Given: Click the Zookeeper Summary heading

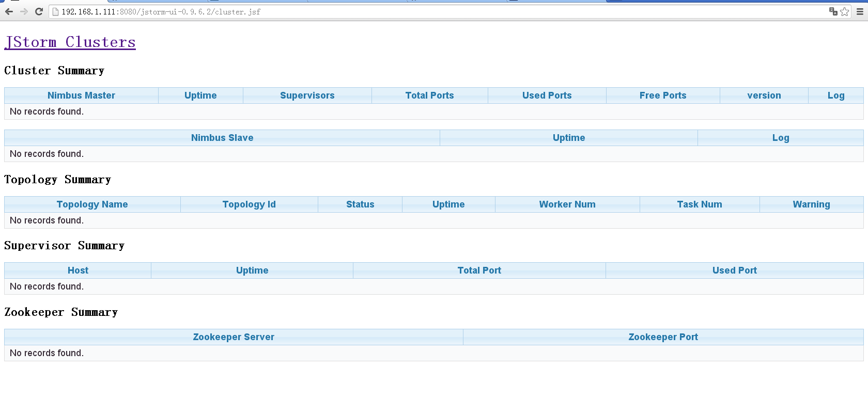Looking at the screenshot, I should (61, 312).
